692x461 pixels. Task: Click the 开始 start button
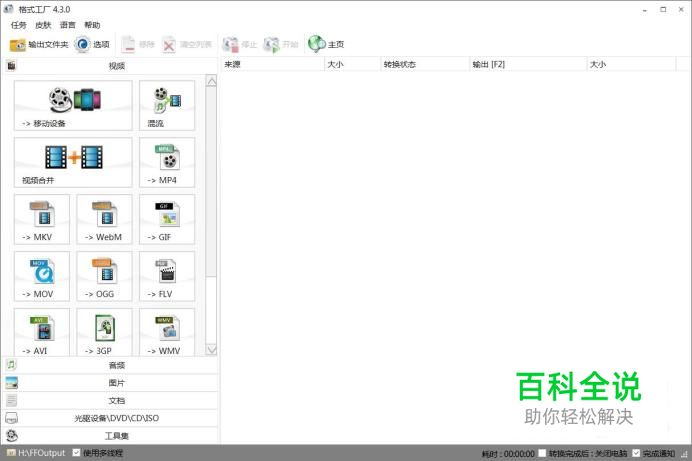pyautogui.click(x=281, y=45)
